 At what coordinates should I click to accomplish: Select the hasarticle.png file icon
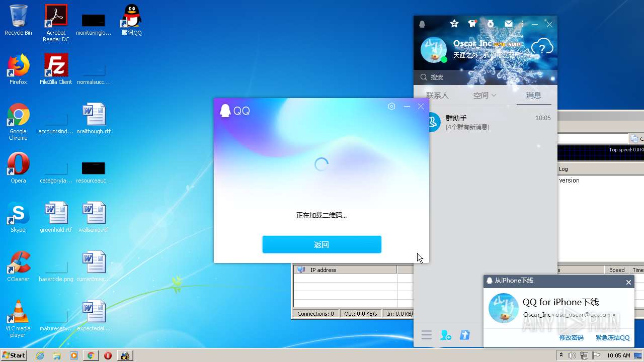tap(56, 266)
